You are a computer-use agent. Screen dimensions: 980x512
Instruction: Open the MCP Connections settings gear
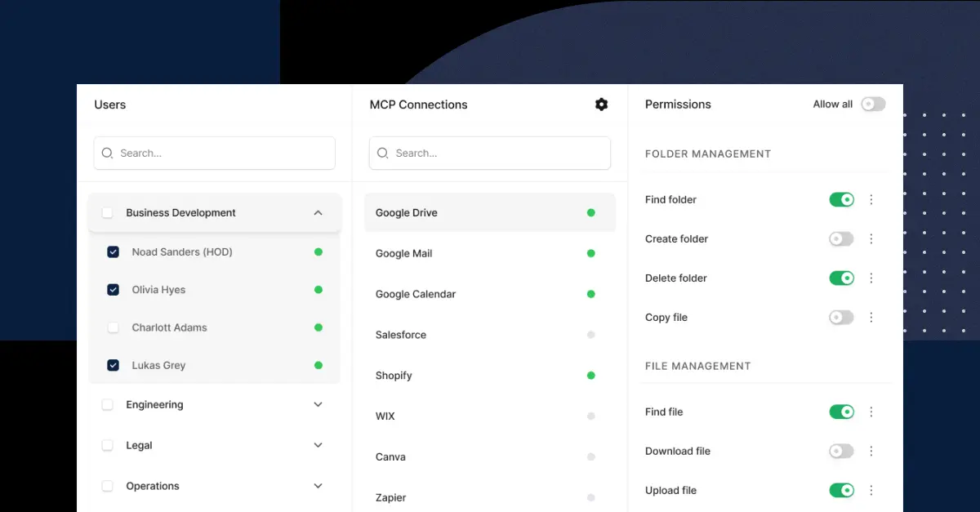pos(601,104)
